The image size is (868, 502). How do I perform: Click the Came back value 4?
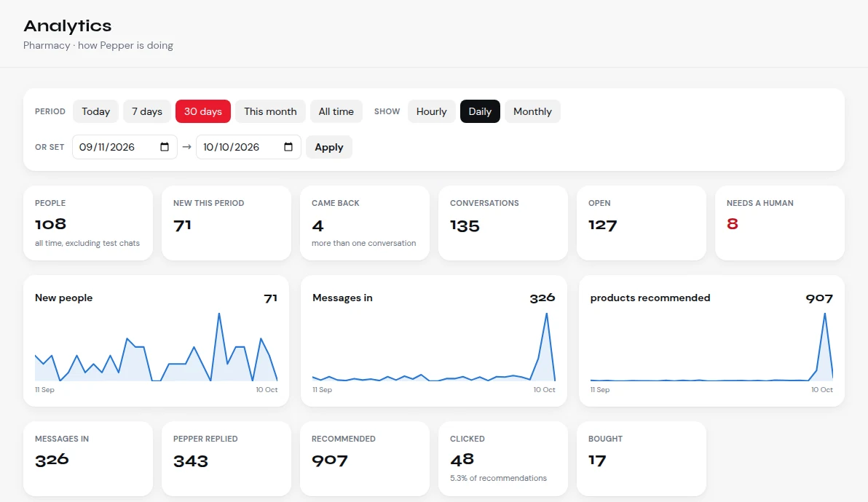(317, 226)
